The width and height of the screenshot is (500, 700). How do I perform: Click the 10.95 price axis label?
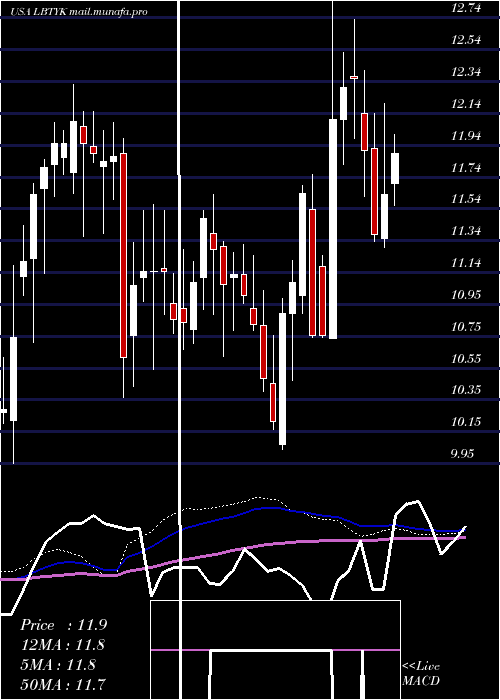[x=466, y=295]
